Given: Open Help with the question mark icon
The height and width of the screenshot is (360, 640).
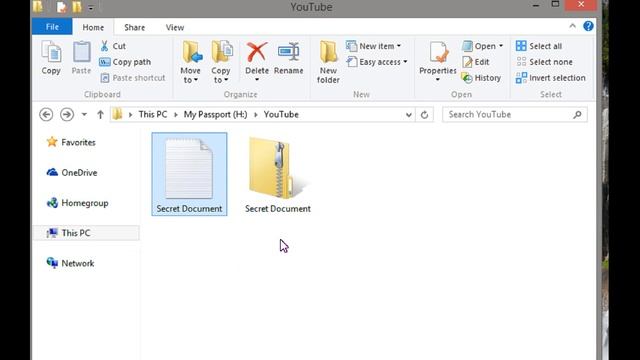Looking at the screenshot, I should click(588, 26).
